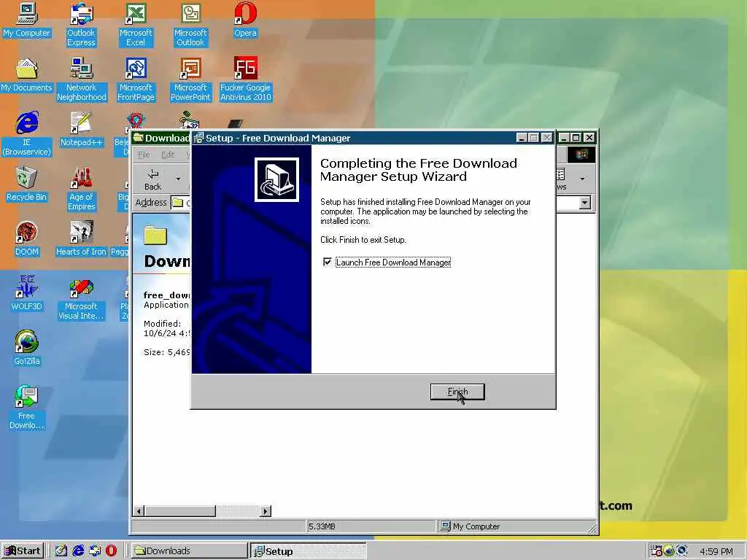Select Microsoft Excel desktop shortcut
747x560 pixels.
[135, 25]
